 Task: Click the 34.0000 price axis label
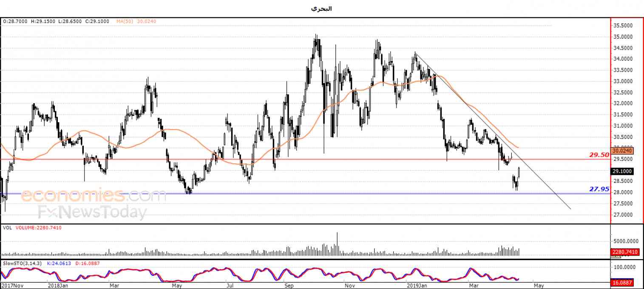click(x=623, y=59)
